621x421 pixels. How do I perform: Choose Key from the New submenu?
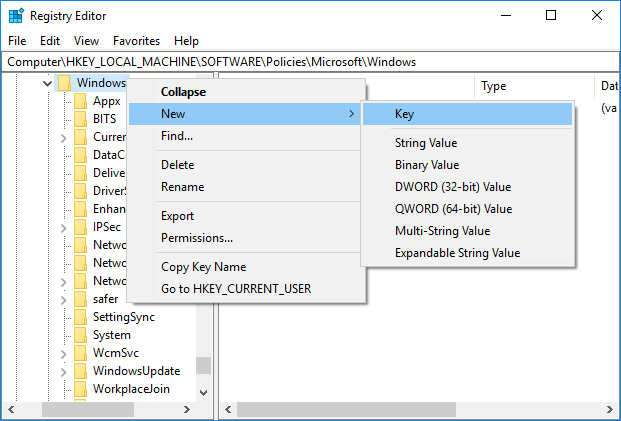[404, 115]
